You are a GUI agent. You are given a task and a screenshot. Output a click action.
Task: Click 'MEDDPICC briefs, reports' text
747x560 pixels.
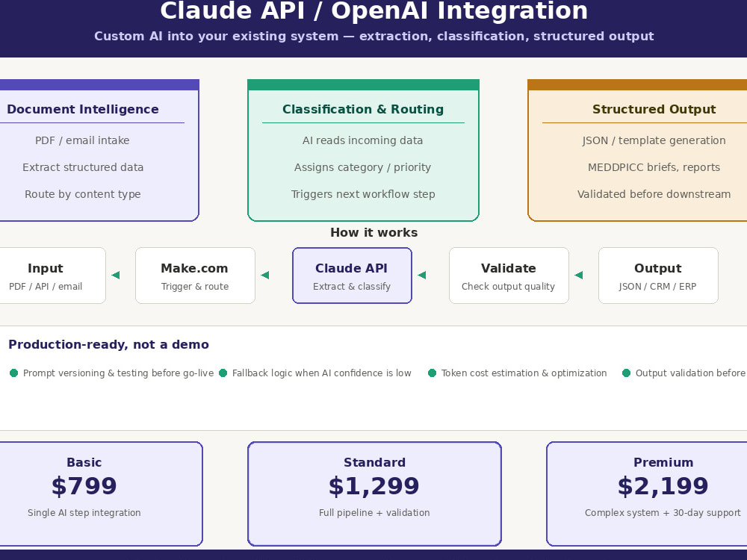(x=654, y=167)
